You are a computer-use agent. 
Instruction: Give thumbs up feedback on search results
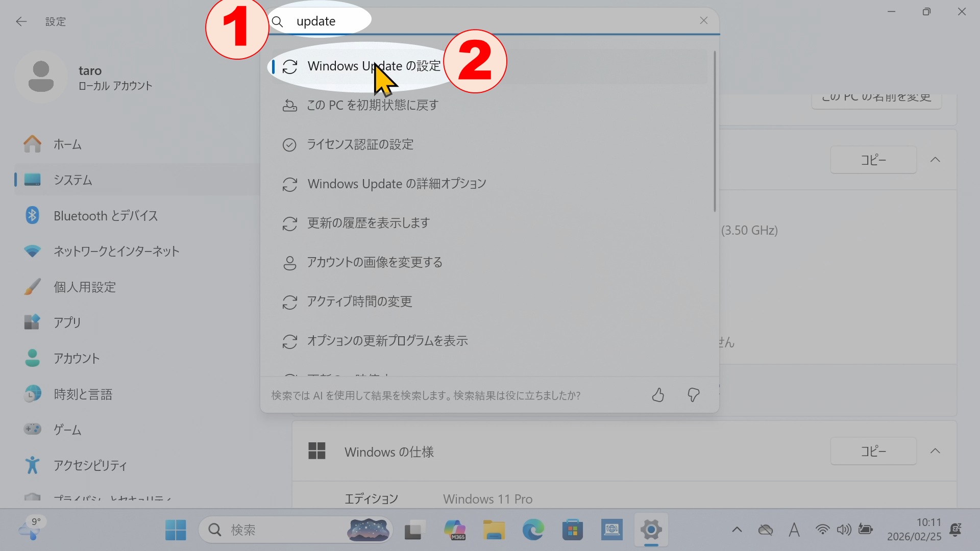pyautogui.click(x=657, y=395)
